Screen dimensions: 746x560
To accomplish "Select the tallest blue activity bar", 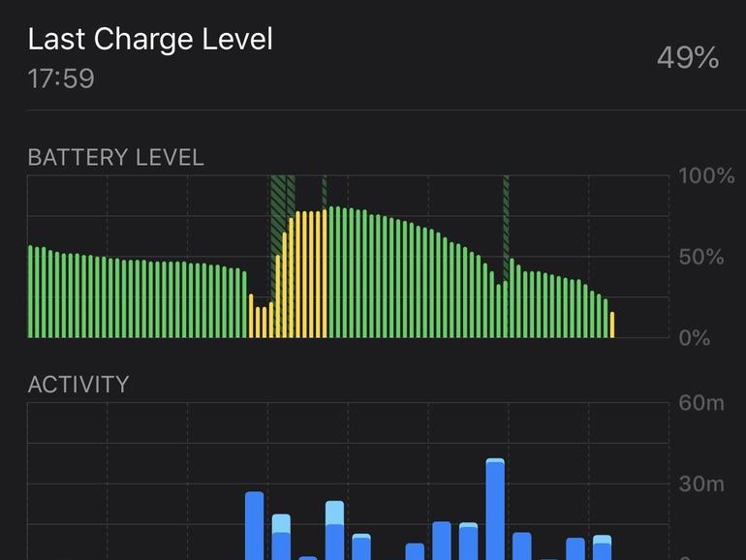I will point(495,509).
